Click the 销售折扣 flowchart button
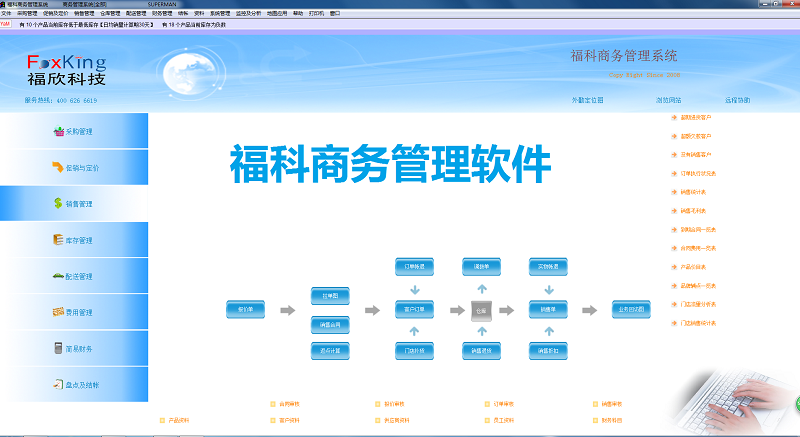 (548, 351)
